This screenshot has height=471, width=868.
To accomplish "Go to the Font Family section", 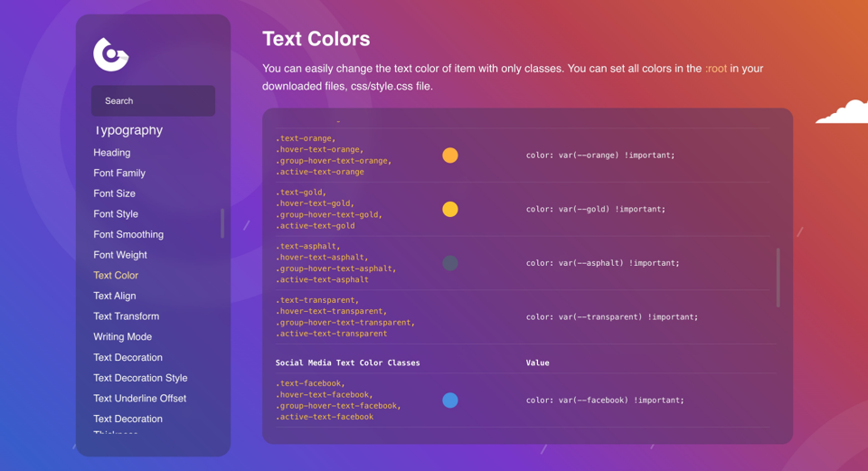I will [x=119, y=173].
